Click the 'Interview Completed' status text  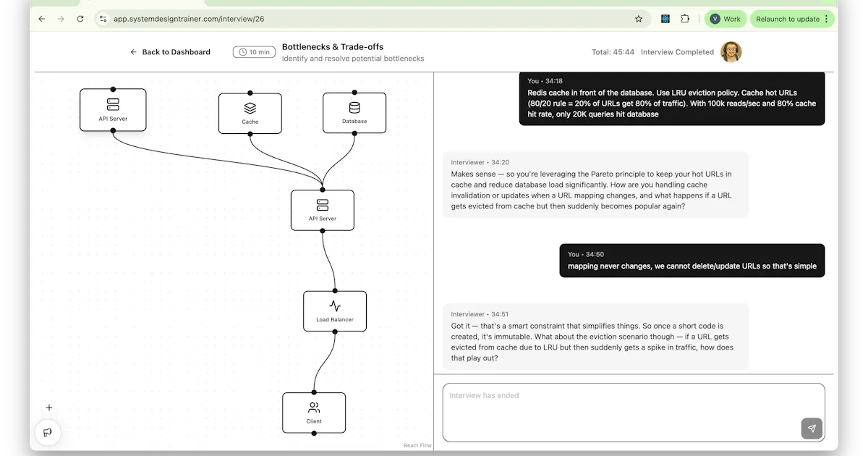677,52
